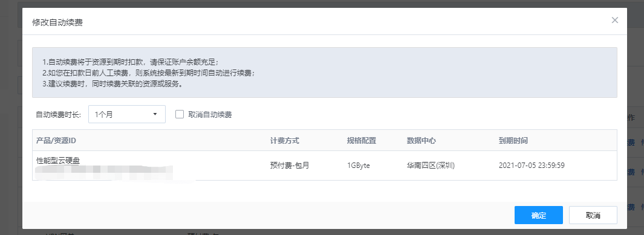Click the 预付费-包月 cell
The image size is (644, 235).
290,166
